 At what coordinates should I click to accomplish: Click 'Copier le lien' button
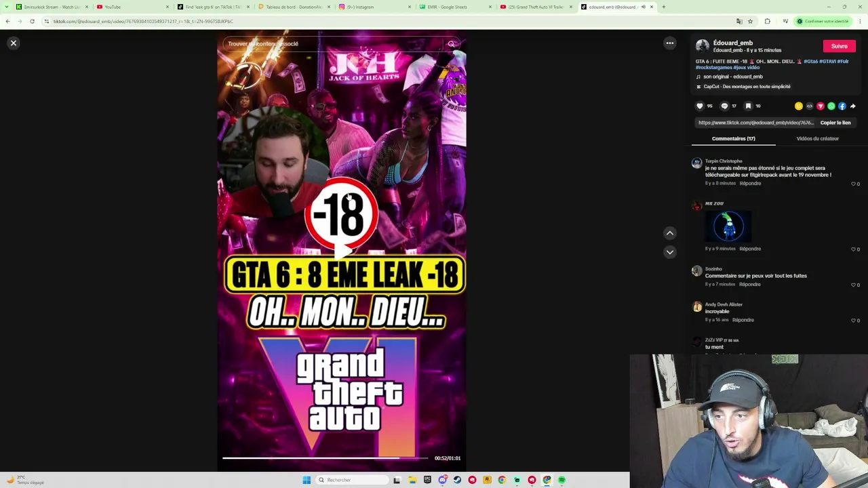pos(835,123)
